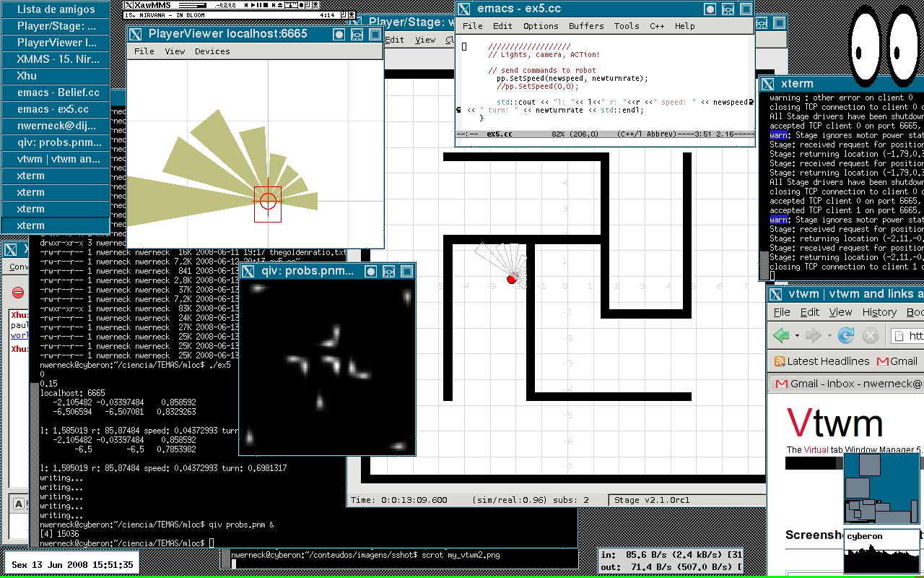Select 'Xhu' in the window list
Viewport: 924px width, 578px height.
[x=56, y=76]
